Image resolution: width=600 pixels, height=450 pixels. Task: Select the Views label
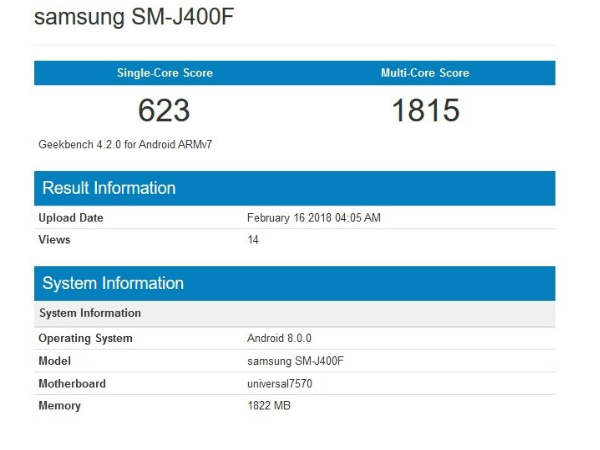pyautogui.click(x=54, y=240)
